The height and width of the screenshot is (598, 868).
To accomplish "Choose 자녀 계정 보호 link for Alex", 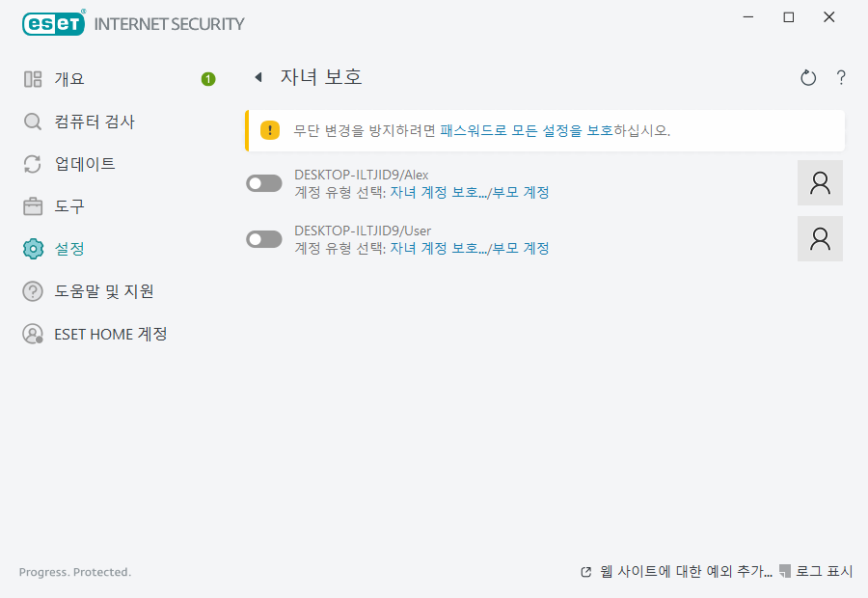I will [x=438, y=192].
